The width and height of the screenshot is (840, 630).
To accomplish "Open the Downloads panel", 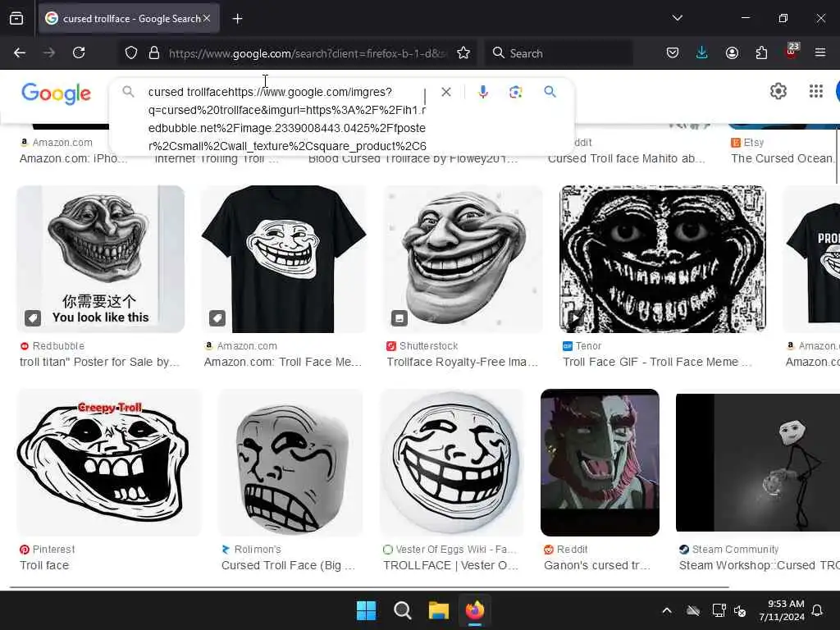I will click(702, 52).
